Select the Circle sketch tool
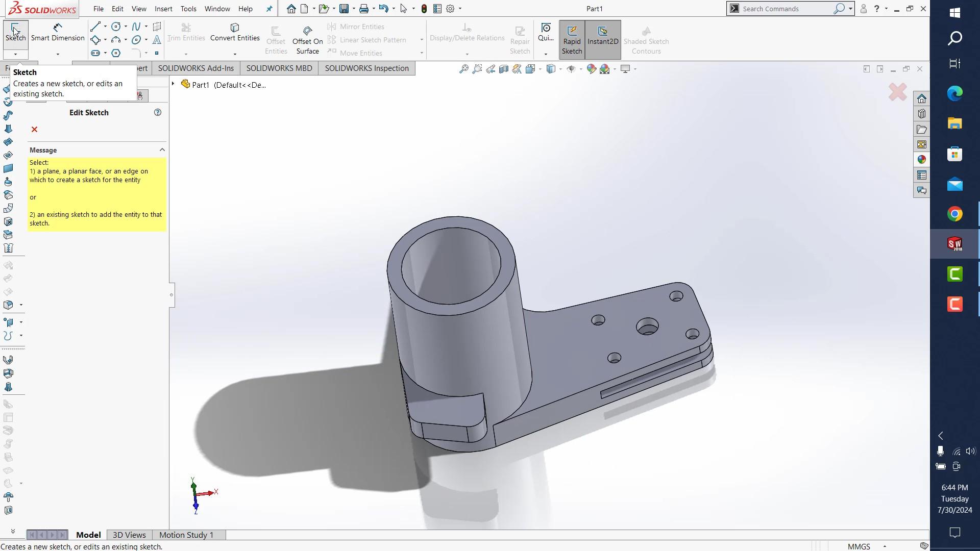Viewport: 980px width, 551px height. pyautogui.click(x=115, y=27)
